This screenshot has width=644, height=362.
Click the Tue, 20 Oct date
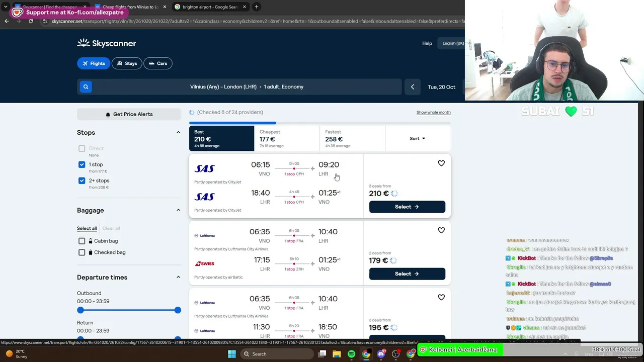442,87
